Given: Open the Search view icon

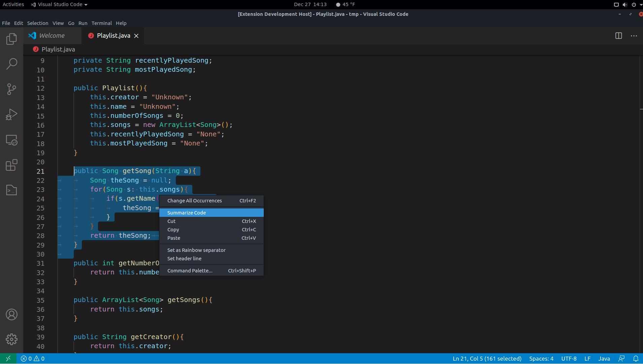Looking at the screenshot, I should click(11, 64).
